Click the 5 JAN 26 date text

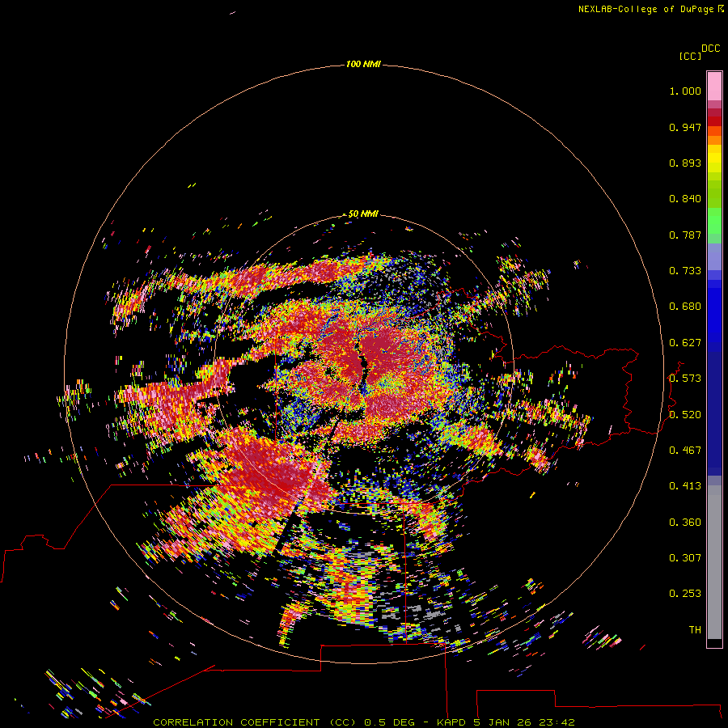(502, 722)
